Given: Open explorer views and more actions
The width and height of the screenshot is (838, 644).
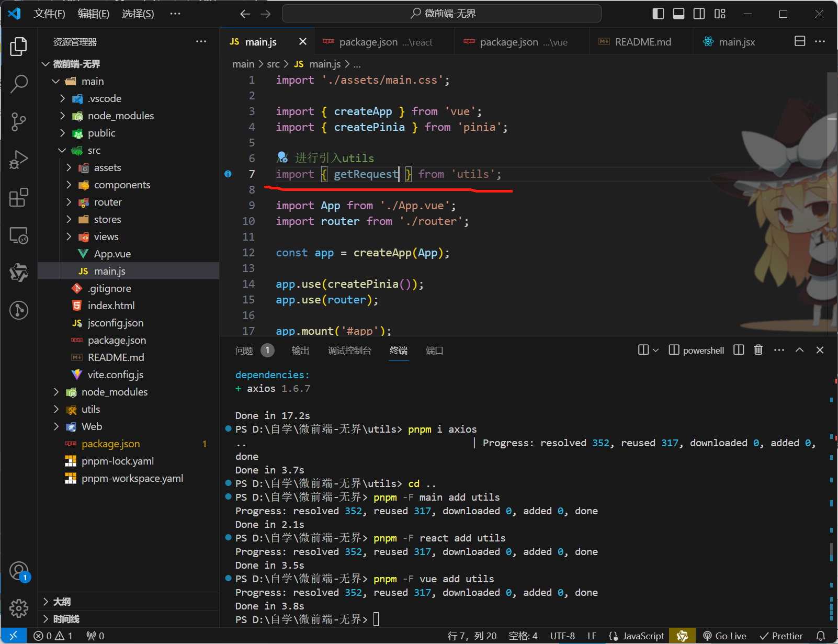Looking at the screenshot, I should tap(201, 41).
